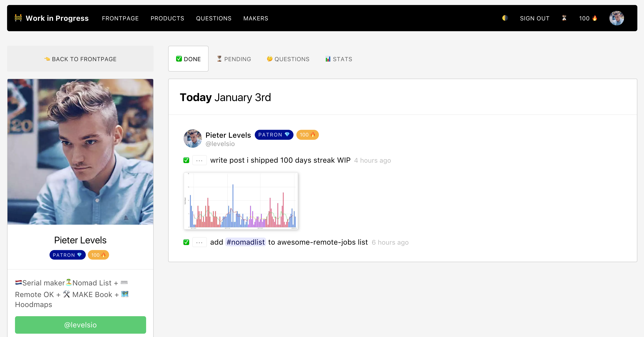
Task: Open the Products menu item
Action: [167, 18]
